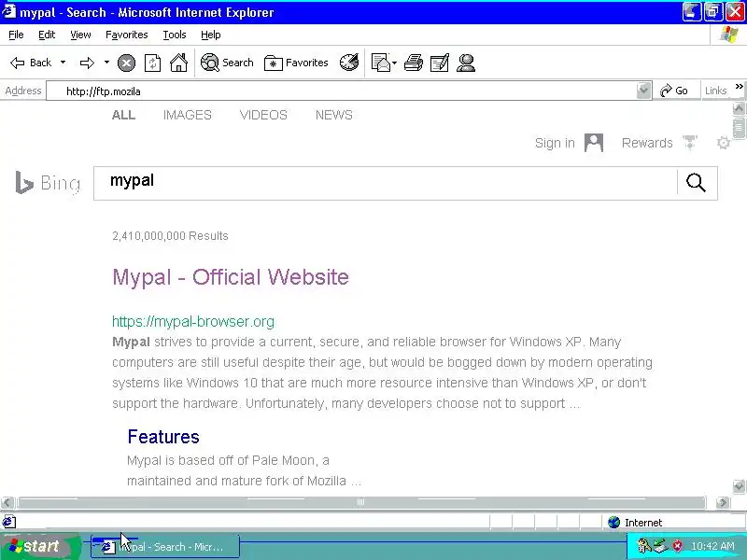Open the Favorites toolbar button

(x=296, y=63)
